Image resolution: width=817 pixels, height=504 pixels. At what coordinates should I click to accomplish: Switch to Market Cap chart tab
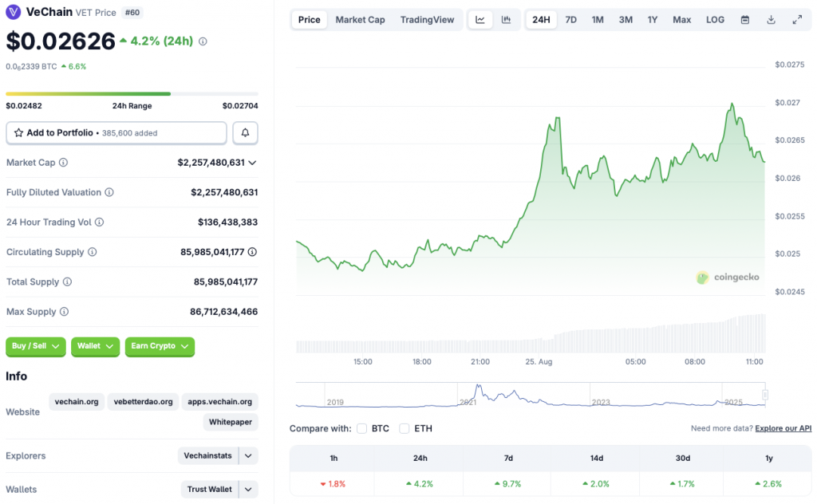[x=360, y=20]
